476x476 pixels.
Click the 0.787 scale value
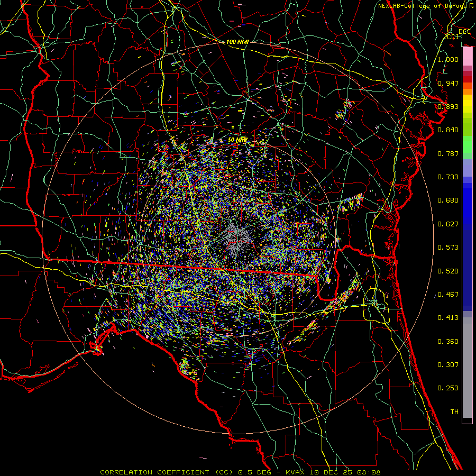point(448,153)
